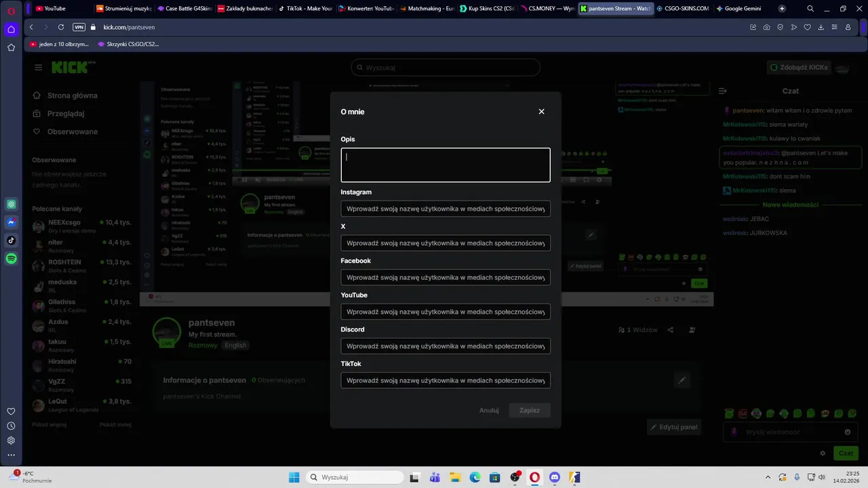
Task: Open chat settings gear icon
Action: pyautogui.click(x=823, y=453)
